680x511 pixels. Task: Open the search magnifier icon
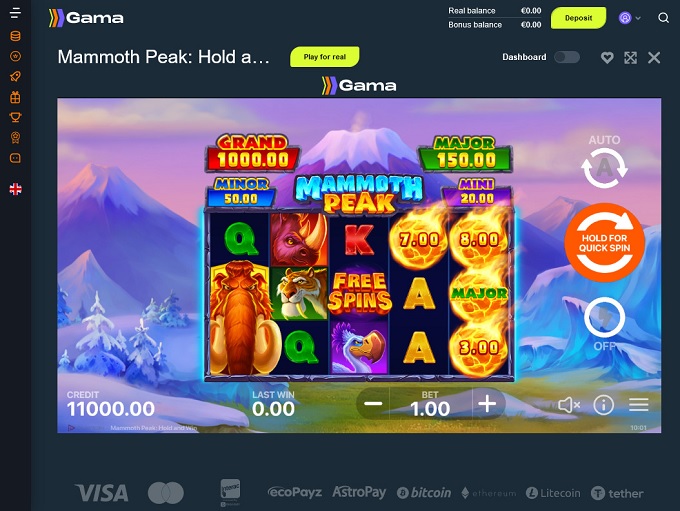pos(663,18)
